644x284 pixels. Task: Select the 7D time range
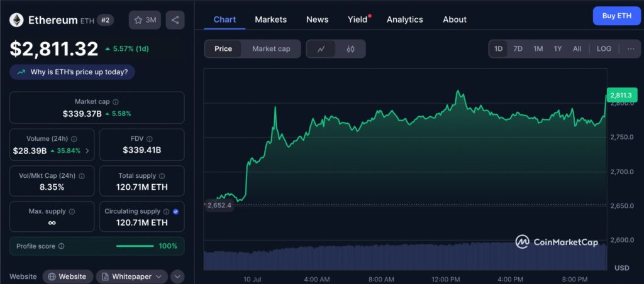click(518, 49)
